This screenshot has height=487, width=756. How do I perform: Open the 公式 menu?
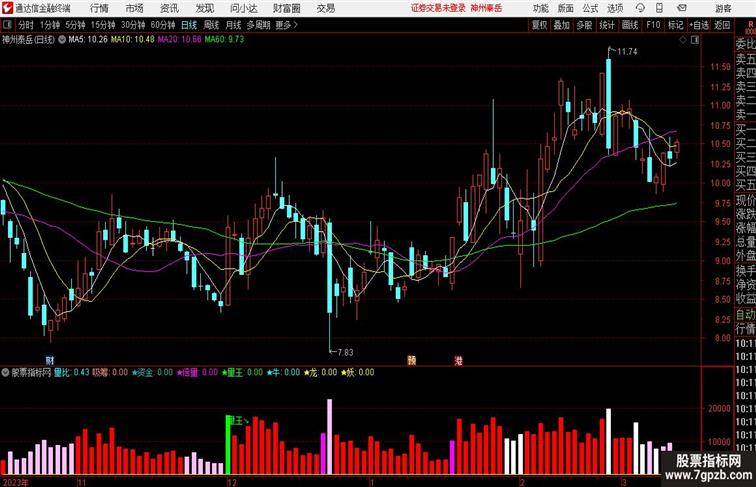pyautogui.click(x=591, y=8)
